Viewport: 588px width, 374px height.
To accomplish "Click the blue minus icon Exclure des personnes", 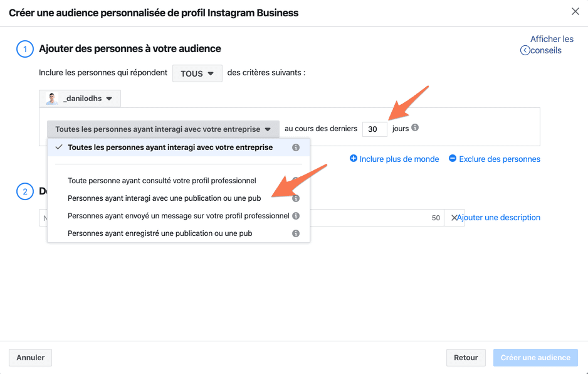I will click(x=453, y=159).
